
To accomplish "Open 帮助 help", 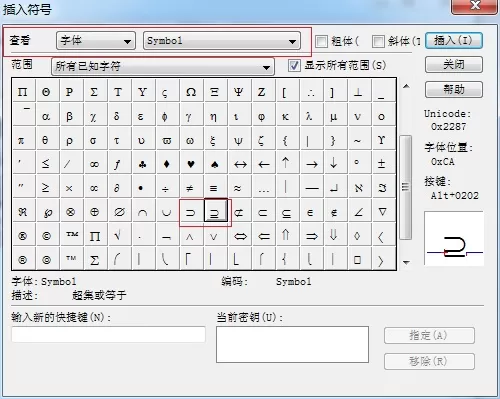I will click(454, 89).
